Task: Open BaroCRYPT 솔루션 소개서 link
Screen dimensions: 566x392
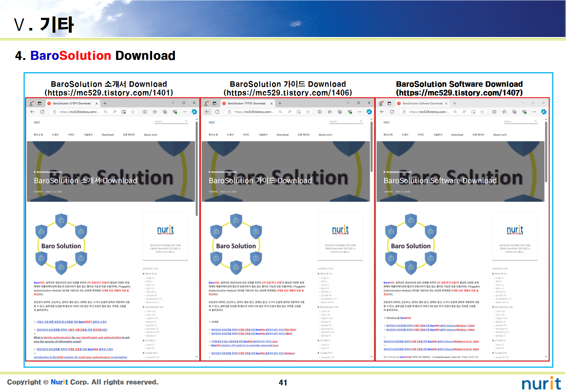Action: [x=71, y=322]
